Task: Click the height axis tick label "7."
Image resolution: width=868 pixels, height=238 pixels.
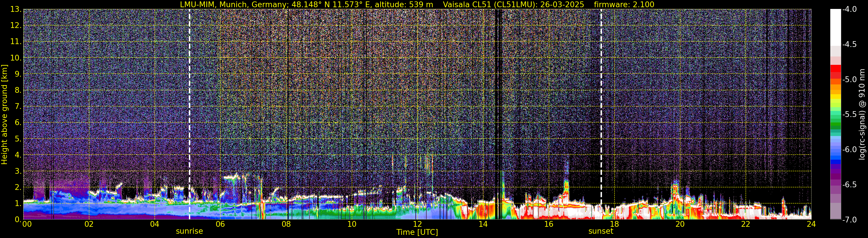Action: [18, 107]
